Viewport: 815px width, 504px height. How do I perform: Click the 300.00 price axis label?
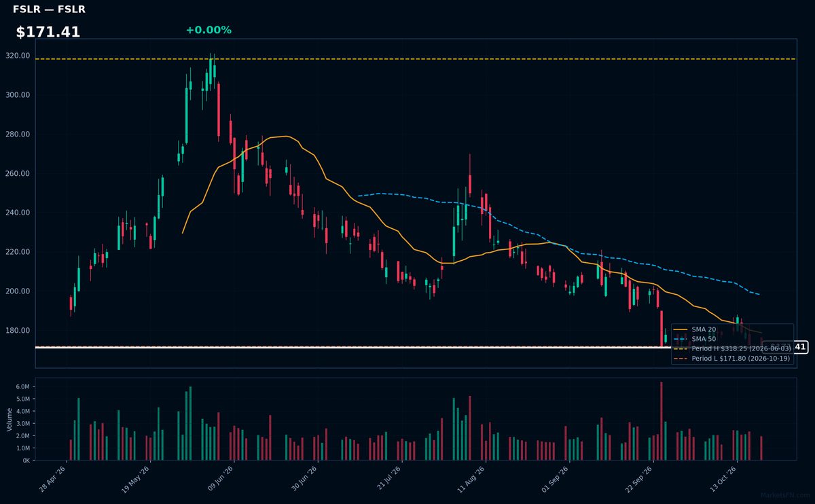point(18,95)
